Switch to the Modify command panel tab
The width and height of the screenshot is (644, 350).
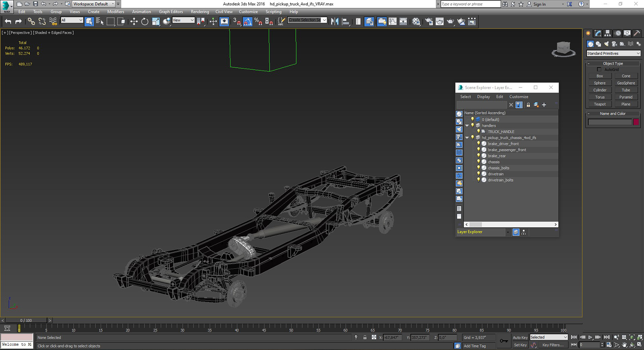[x=598, y=33]
